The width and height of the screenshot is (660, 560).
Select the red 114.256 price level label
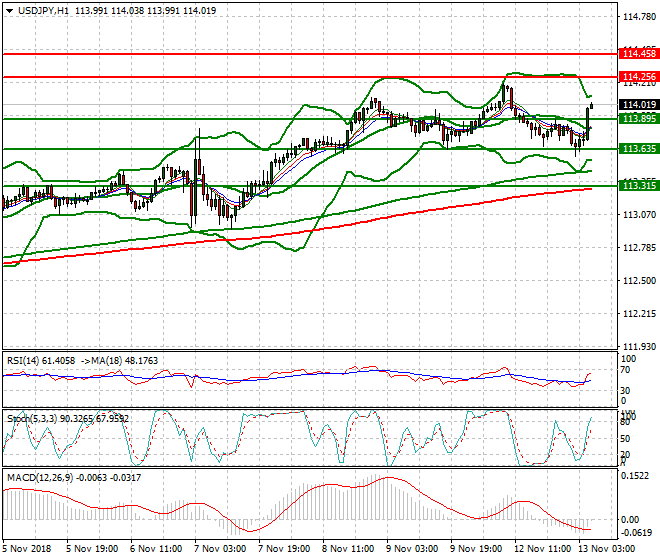(x=639, y=77)
